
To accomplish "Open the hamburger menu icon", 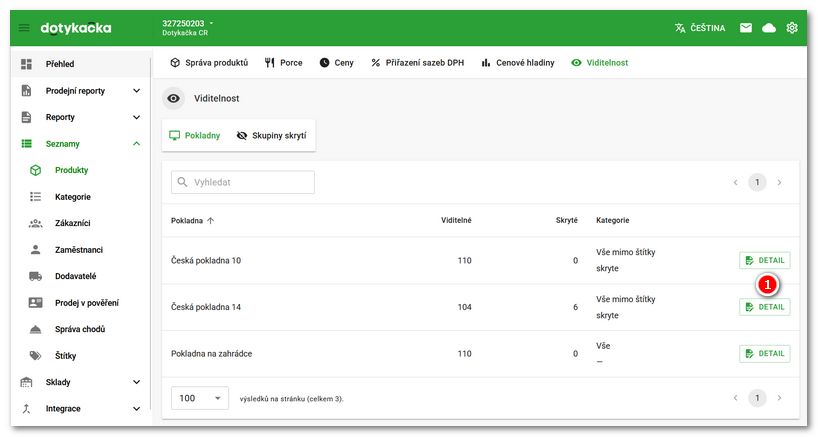I will click(24, 28).
